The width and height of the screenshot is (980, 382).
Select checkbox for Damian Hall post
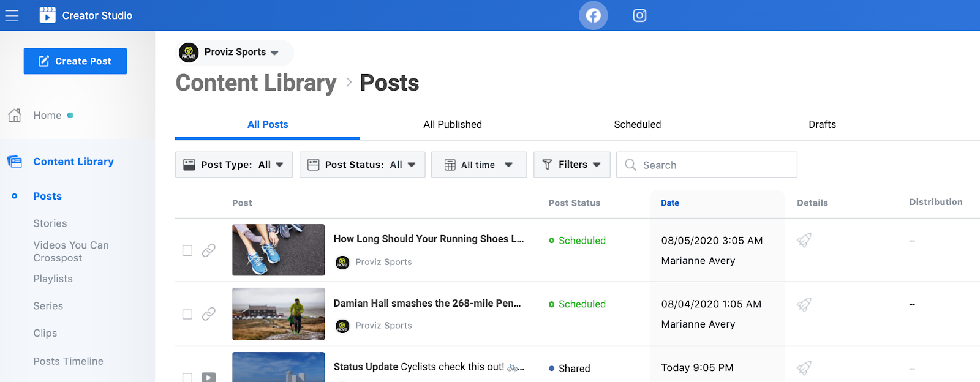(187, 314)
